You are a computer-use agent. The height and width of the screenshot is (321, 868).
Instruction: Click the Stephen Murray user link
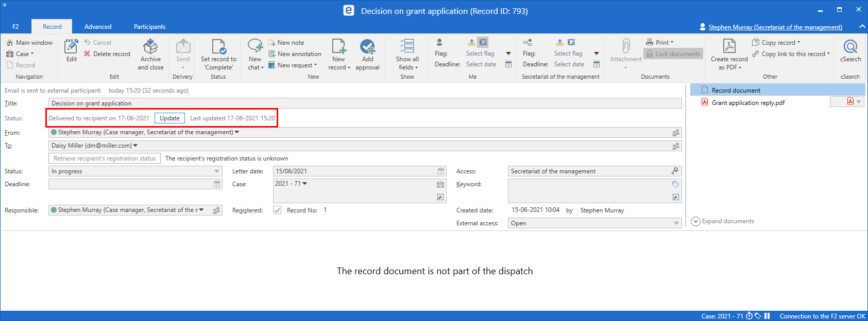pos(775,27)
